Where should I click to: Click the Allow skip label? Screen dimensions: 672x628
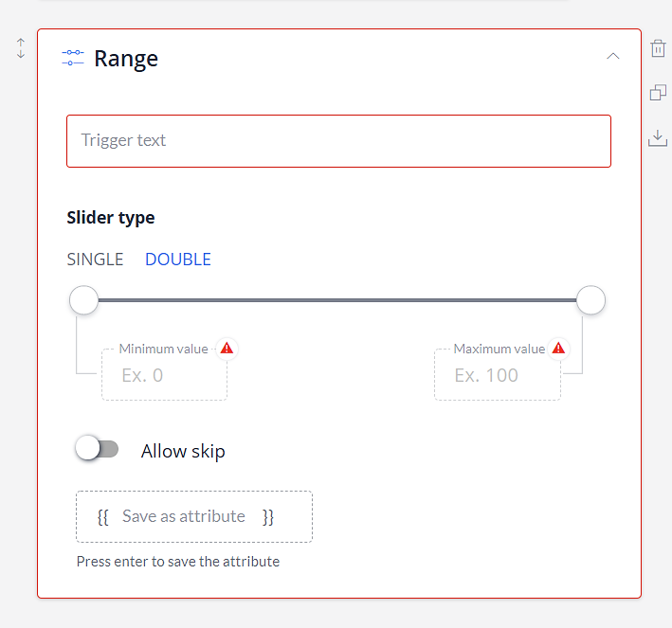click(183, 451)
